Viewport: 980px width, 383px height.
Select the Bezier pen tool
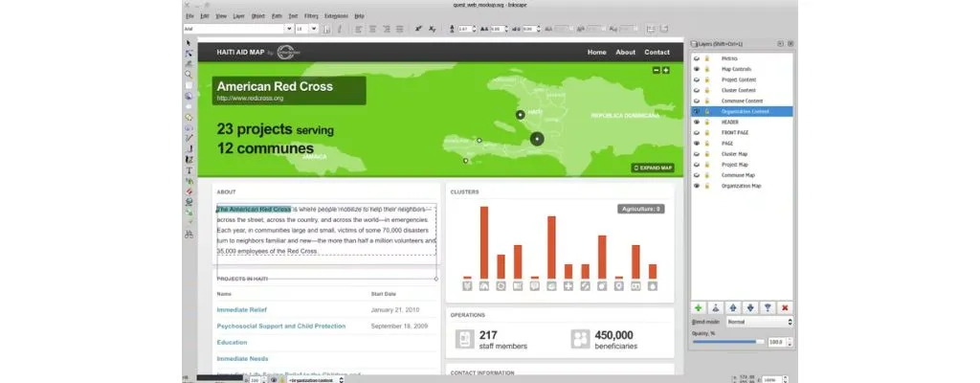[189, 149]
